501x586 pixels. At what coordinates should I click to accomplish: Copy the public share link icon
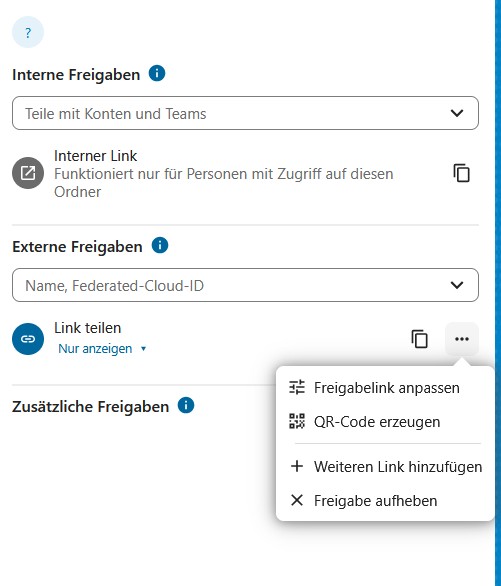pyautogui.click(x=420, y=339)
